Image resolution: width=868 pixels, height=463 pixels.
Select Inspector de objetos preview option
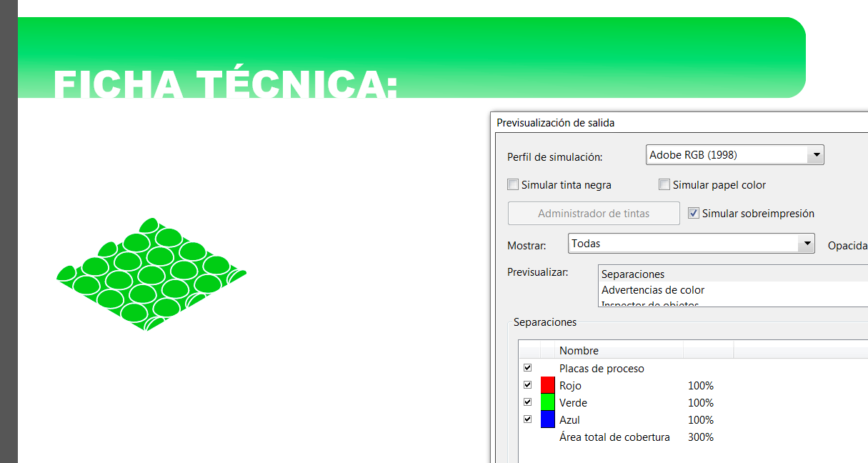tap(650, 304)
